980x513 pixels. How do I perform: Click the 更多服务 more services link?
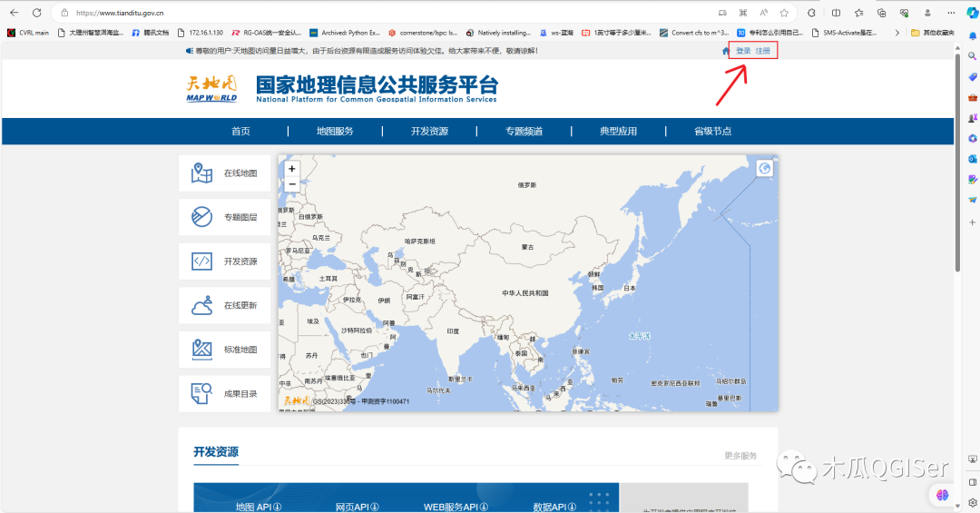pos(740,456)
